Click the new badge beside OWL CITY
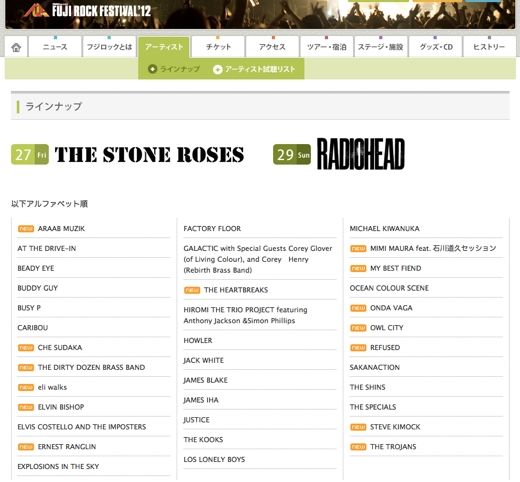 click(358, 328)
